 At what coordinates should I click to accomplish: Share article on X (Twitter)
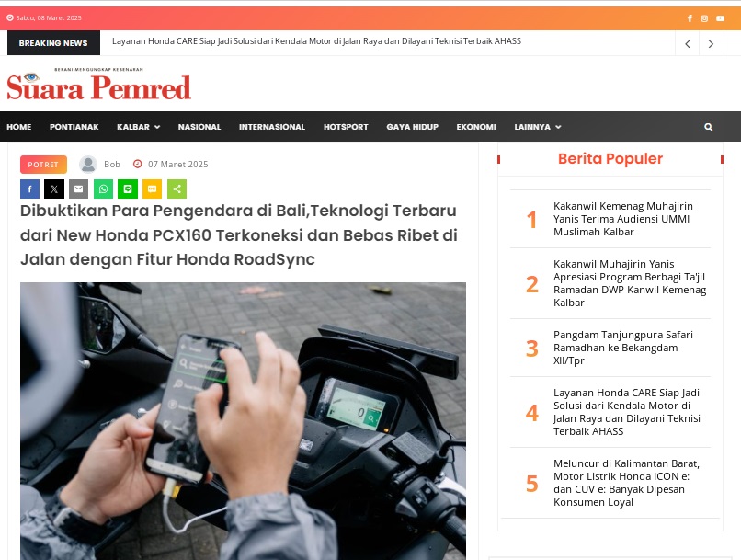click(x=54, y=189)
